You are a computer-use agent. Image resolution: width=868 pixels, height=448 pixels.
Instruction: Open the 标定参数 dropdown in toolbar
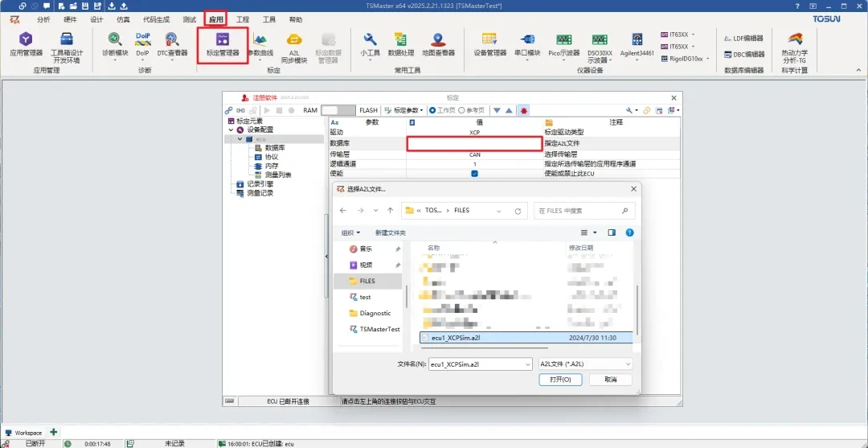(x=403, y=110)
